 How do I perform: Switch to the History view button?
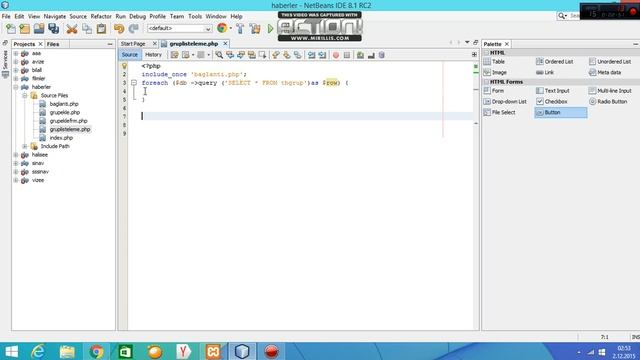(153, 55)
